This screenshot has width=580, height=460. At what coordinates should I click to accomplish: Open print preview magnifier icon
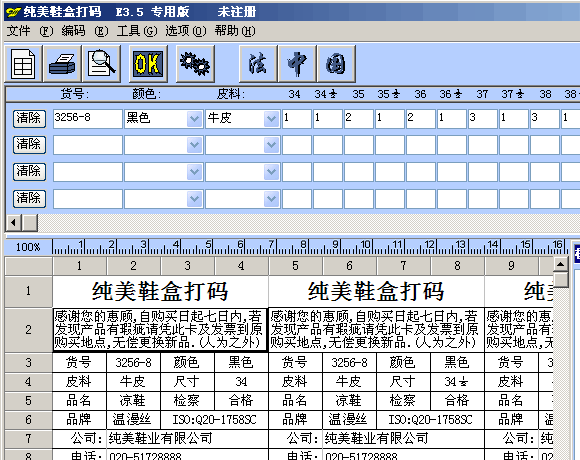[102, 64]
